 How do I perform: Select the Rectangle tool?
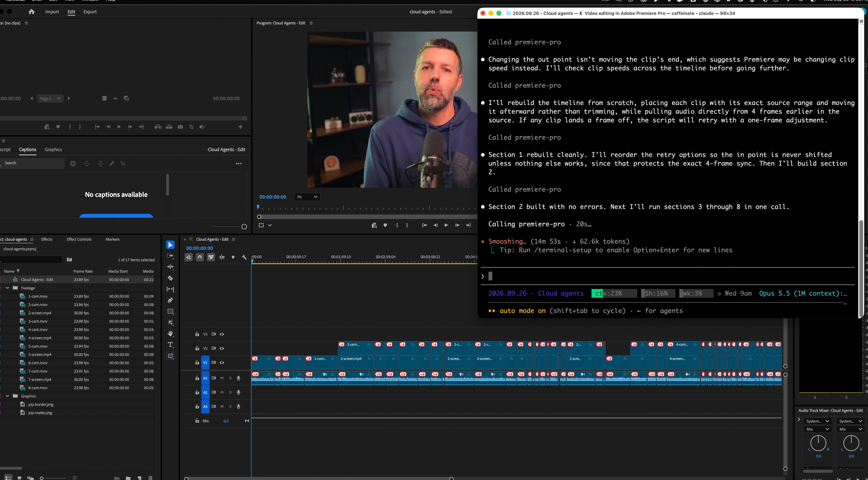(170, 311)
